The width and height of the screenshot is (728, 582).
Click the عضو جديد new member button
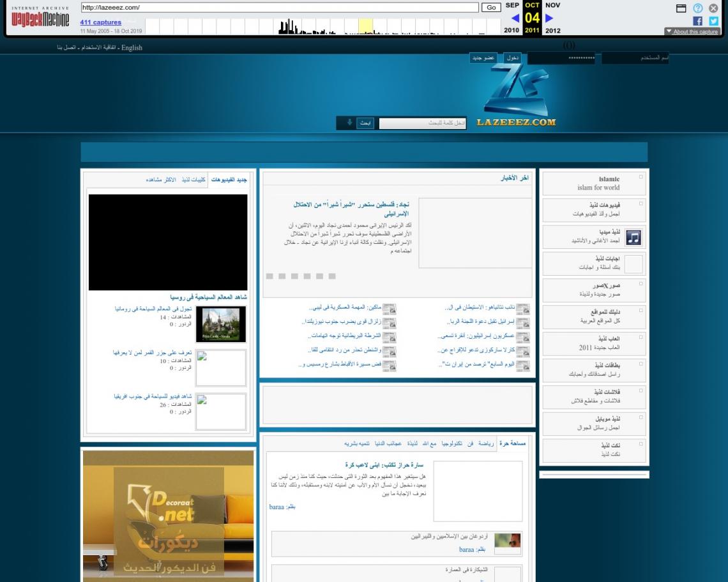(483, 57)
